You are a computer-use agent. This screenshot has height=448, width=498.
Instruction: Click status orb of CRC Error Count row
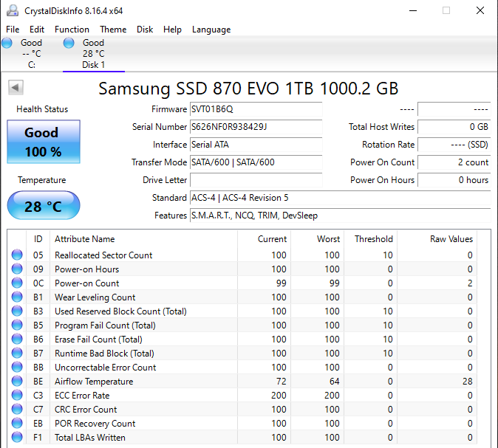coord(17,410)
